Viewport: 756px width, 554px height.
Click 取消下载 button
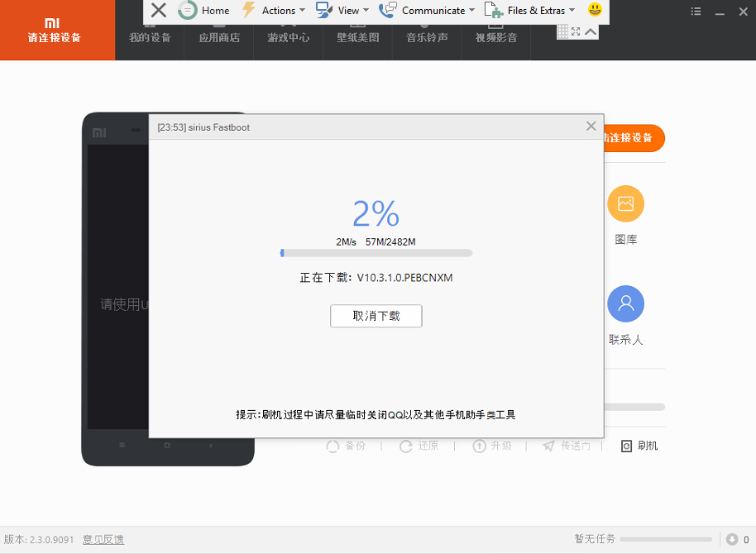[376, 316]
